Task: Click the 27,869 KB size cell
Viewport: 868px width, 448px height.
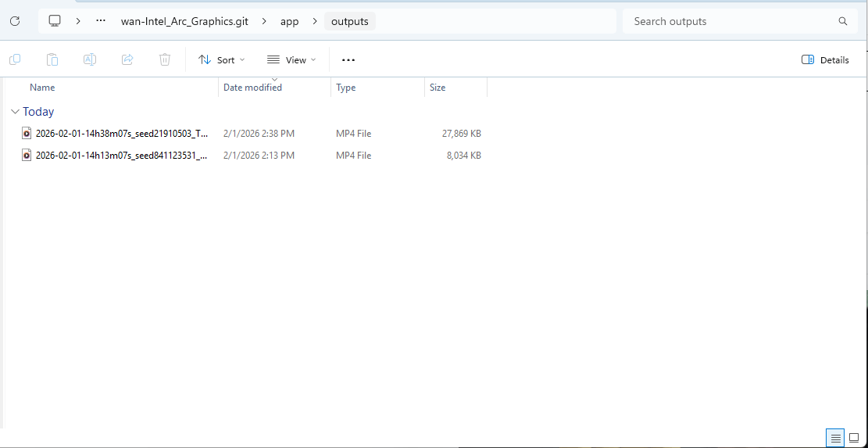Action: coord(461,134)
